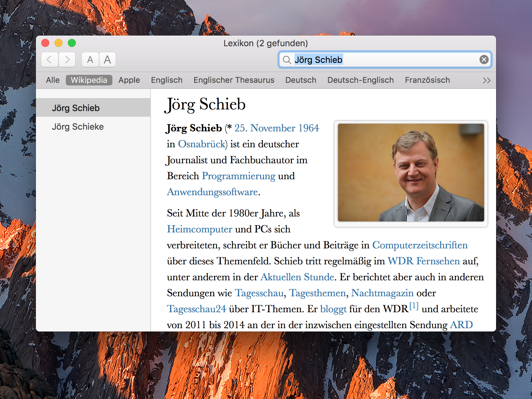Open the ARD link in last line
Screen dimensions: 532x399
[461, 325]
